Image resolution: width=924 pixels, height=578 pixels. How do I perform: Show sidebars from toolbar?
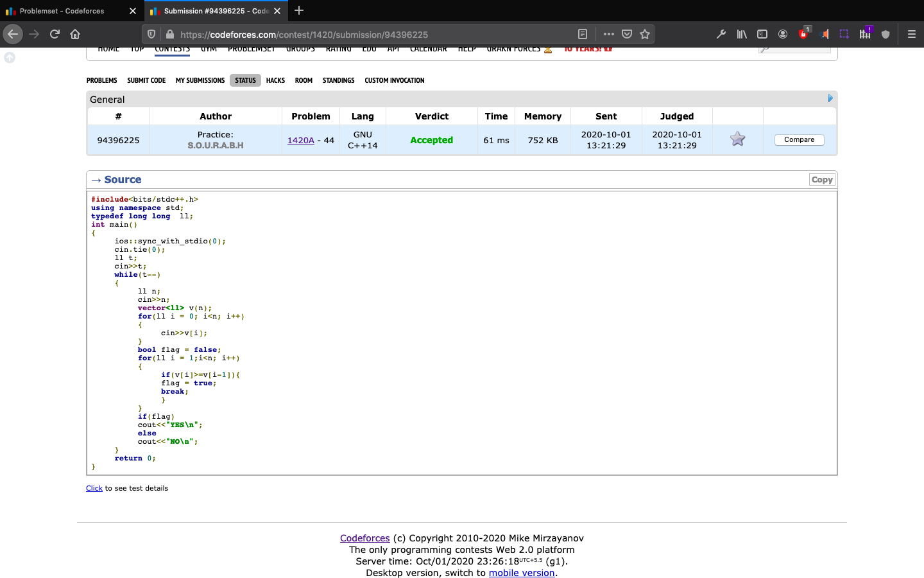[x=762, y=34]
